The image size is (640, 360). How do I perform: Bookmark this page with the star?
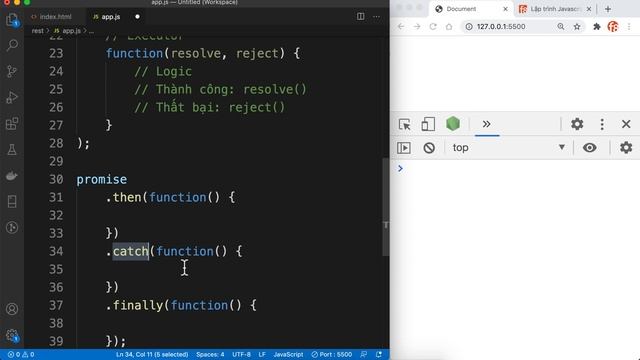(577, 27)
